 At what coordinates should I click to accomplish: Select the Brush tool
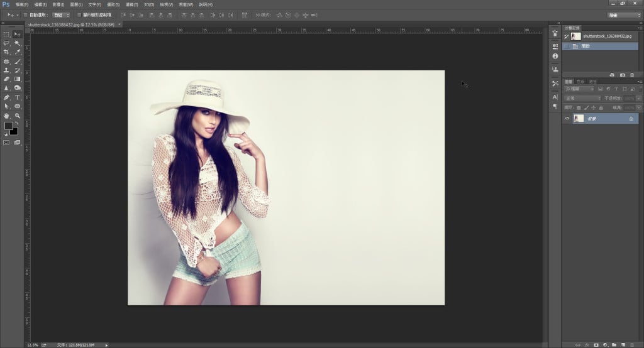coord(18,62)
